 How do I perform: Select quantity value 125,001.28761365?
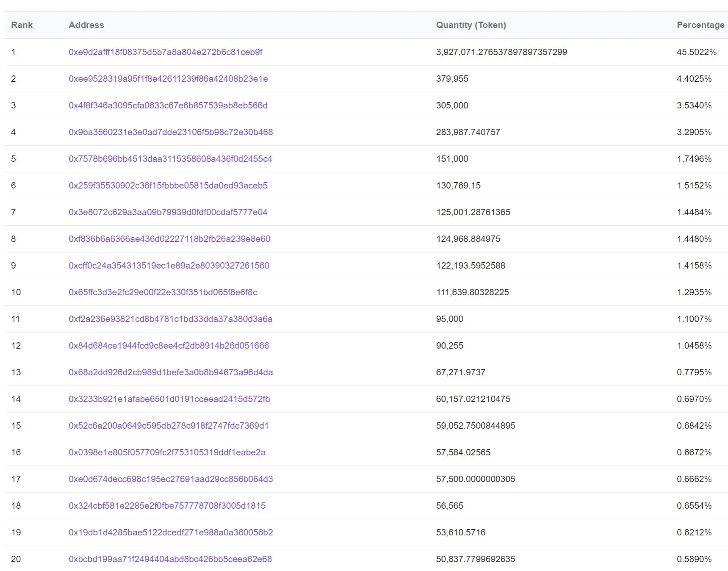[473, 212]
